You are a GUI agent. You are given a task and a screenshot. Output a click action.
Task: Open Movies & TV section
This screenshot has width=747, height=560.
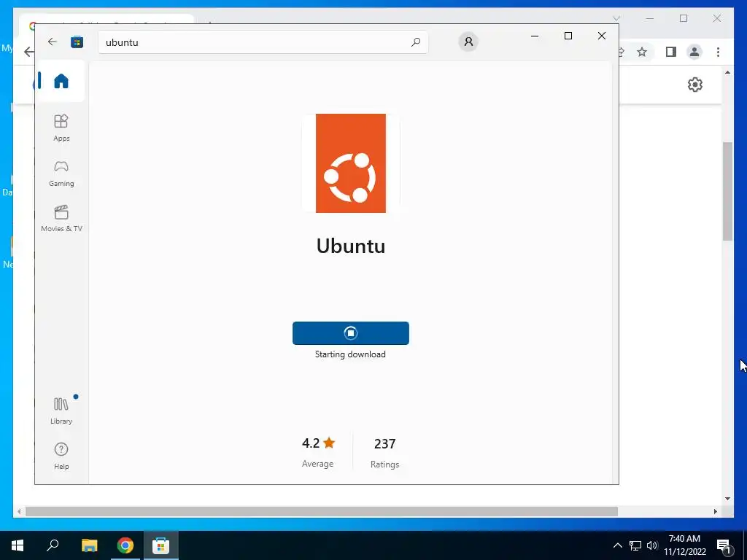point(61,219)
